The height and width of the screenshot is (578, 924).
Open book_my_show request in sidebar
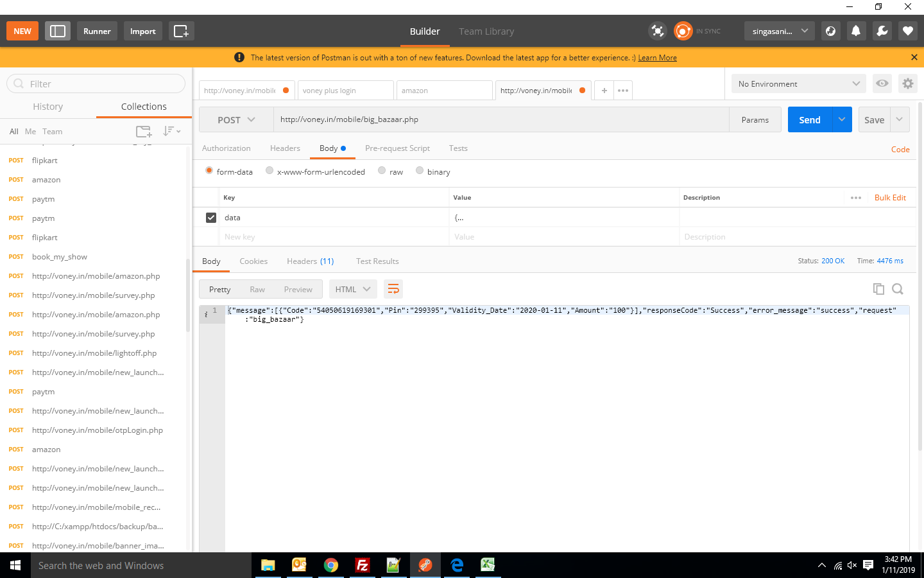pyautogui.click(x=60, y=257)
